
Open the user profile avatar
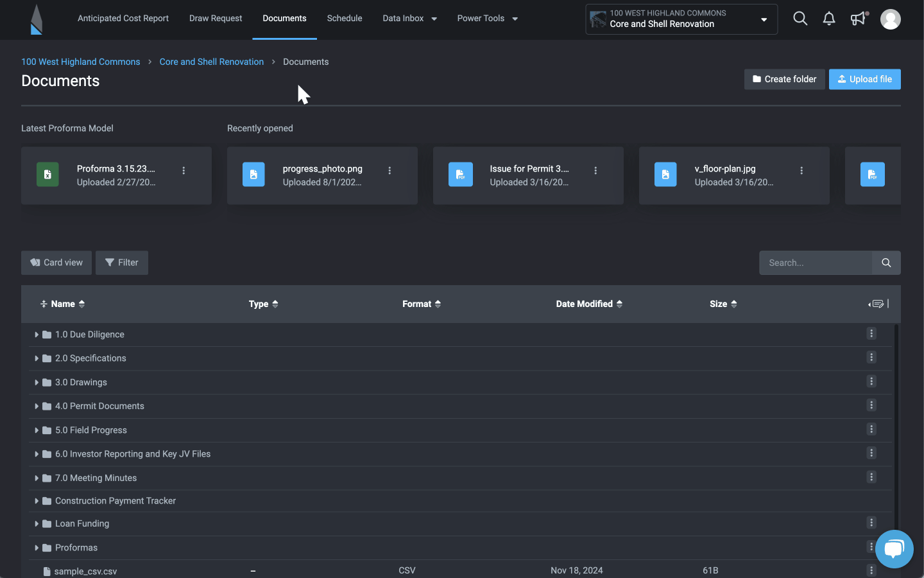(x=891, y=19)
